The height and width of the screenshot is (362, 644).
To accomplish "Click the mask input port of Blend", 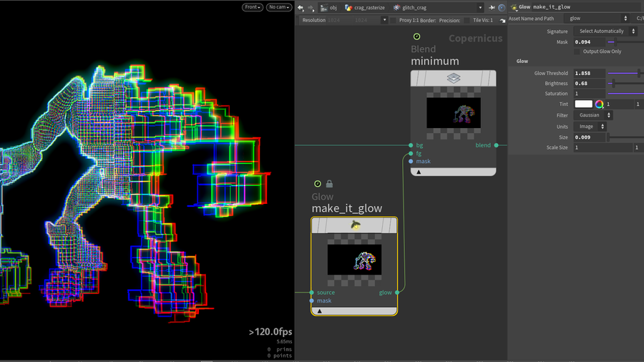I will coord(411,161).
